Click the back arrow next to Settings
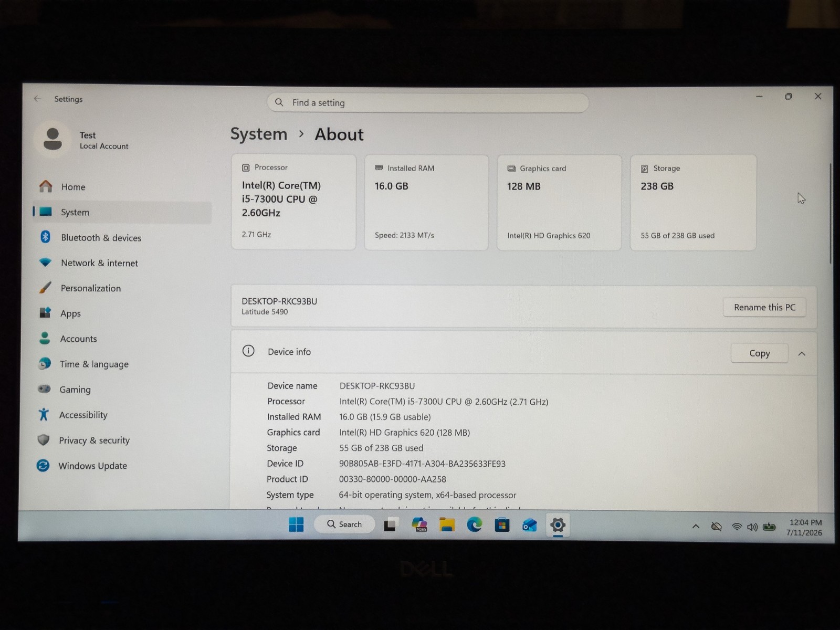840x630 pixels. tap(37, 99)
